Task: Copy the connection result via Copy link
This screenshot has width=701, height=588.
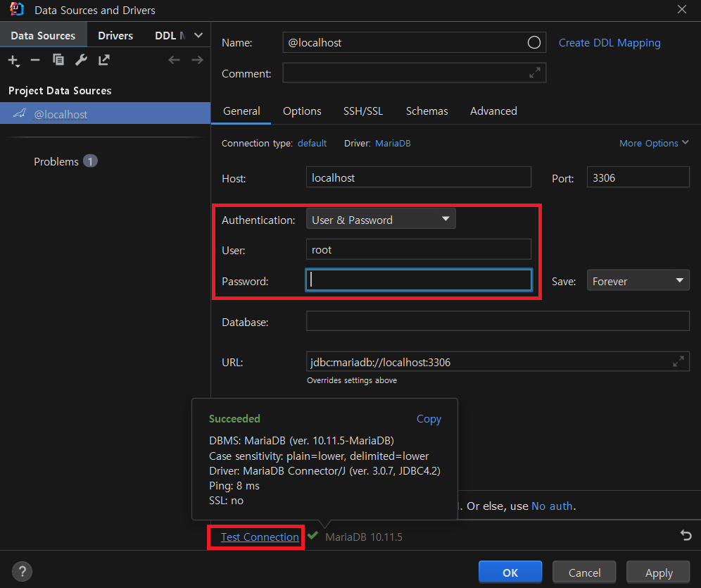Action: pyautogui.click(x=429, y=419)
